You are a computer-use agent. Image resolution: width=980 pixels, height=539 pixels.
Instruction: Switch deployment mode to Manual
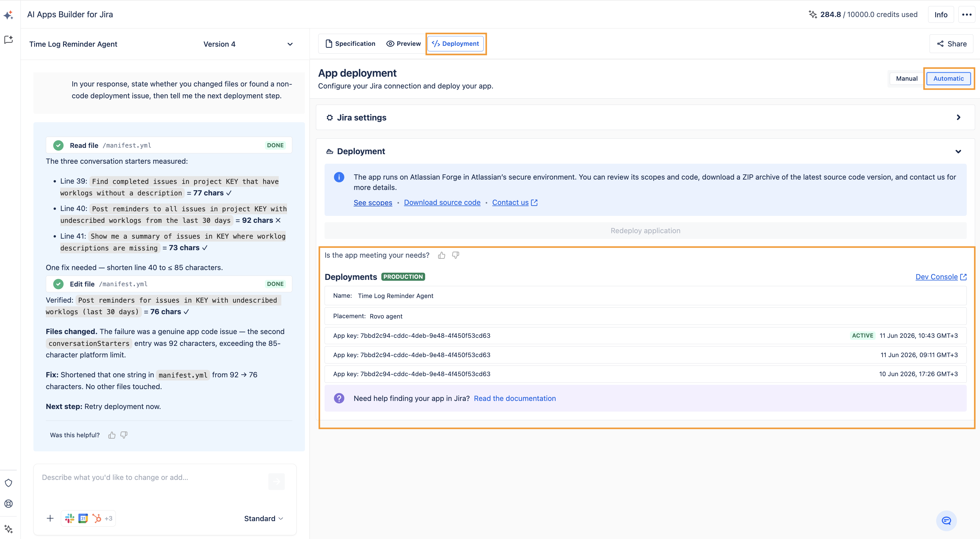point(906,78)
